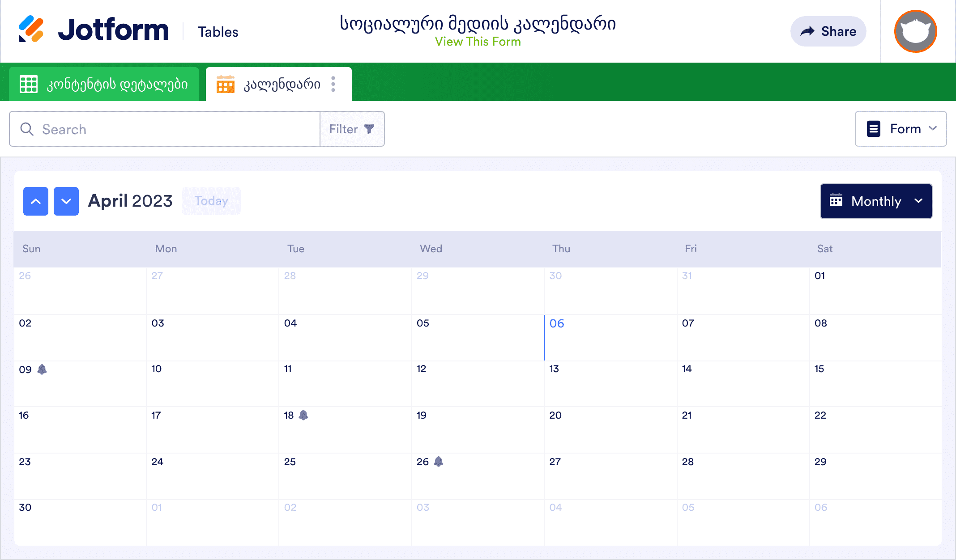
Task: Open Tables from the header
Action: (x=218, y=32)
